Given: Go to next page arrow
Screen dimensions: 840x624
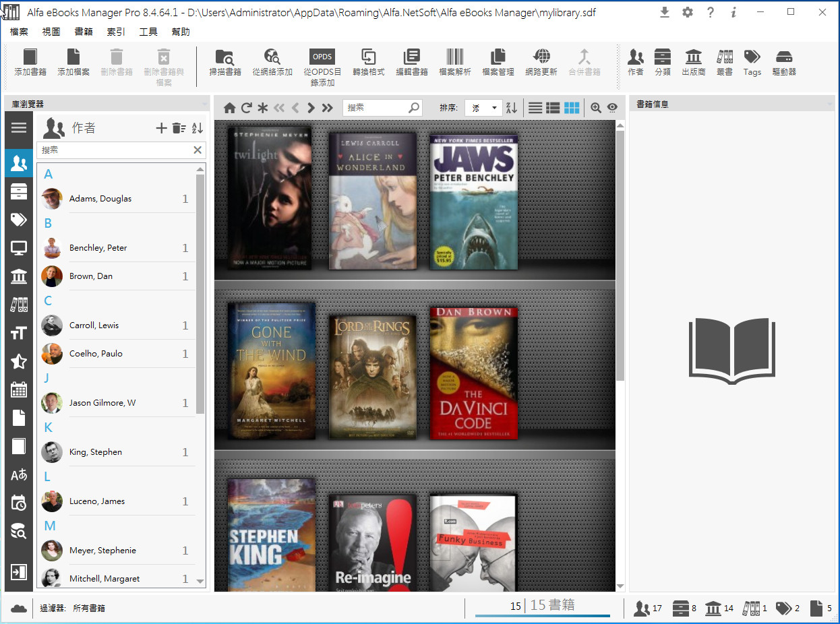Looking at the screenshot, I should (x=311, y=108).
